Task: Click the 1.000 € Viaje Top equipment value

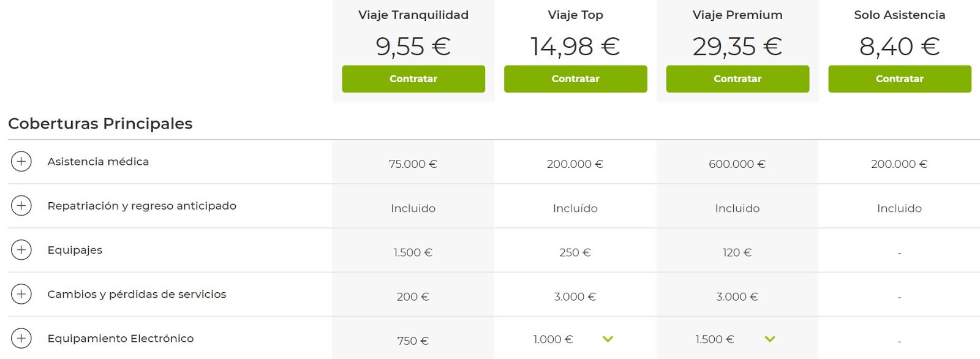Action: pyautogui.click(x=553, y=339)
